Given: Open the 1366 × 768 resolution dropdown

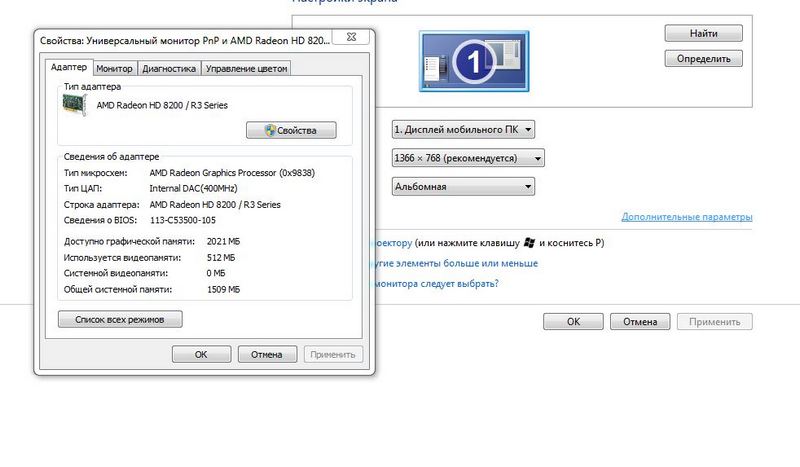Looking at the screenshot, I should 468,158.
